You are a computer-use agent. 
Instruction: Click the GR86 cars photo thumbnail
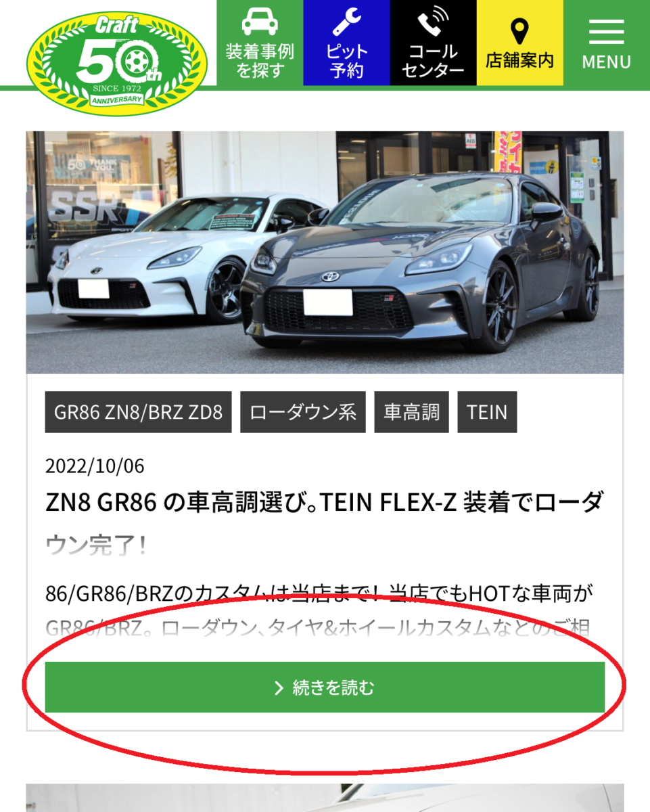pyautogui.click(x=325, y=252)
